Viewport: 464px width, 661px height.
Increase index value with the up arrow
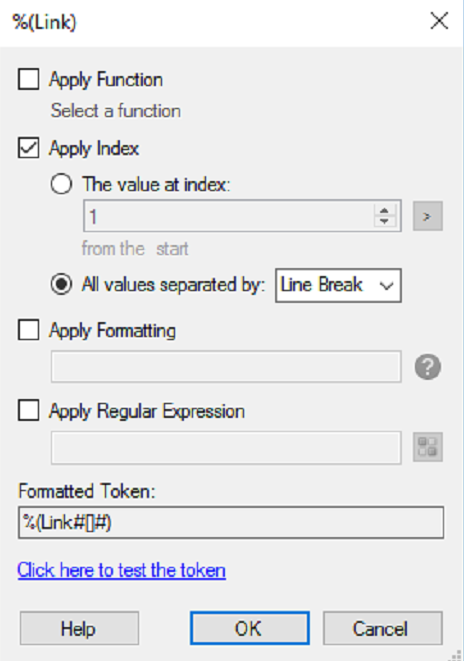click(384, 210)
